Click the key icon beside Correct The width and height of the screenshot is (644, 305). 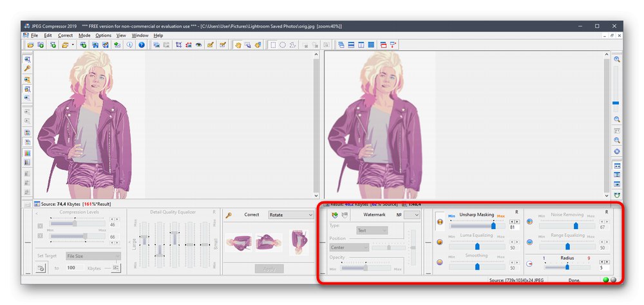[x=229, y=215]
